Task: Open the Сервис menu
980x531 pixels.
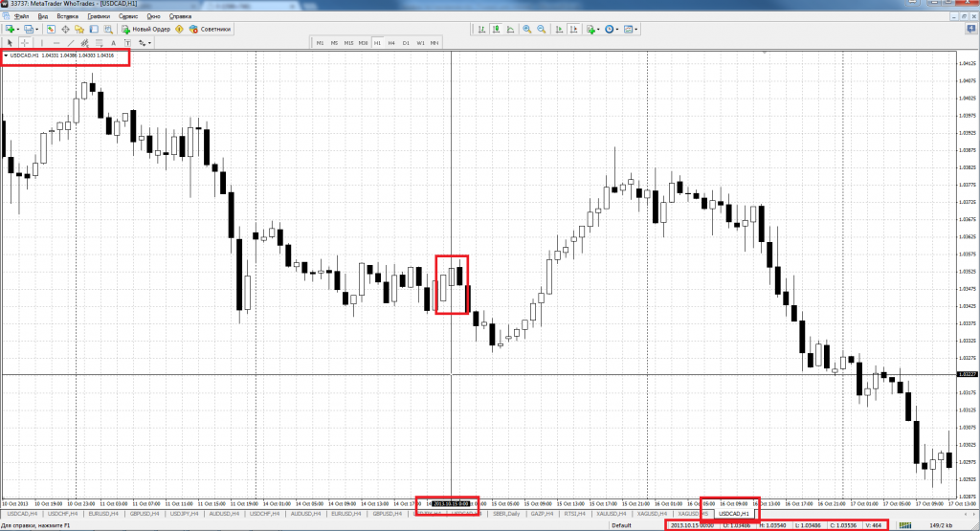Action: [128, 16]
